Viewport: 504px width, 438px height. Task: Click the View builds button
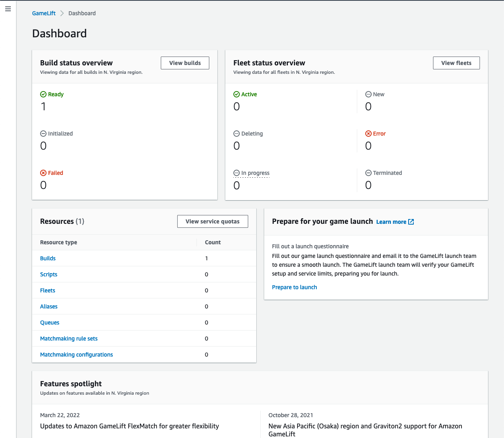pyautogui.click(x=185, y=63)
